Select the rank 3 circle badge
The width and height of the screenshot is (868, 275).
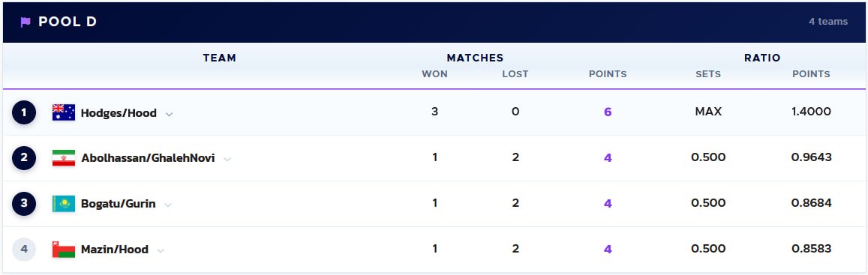coord(24,204)
